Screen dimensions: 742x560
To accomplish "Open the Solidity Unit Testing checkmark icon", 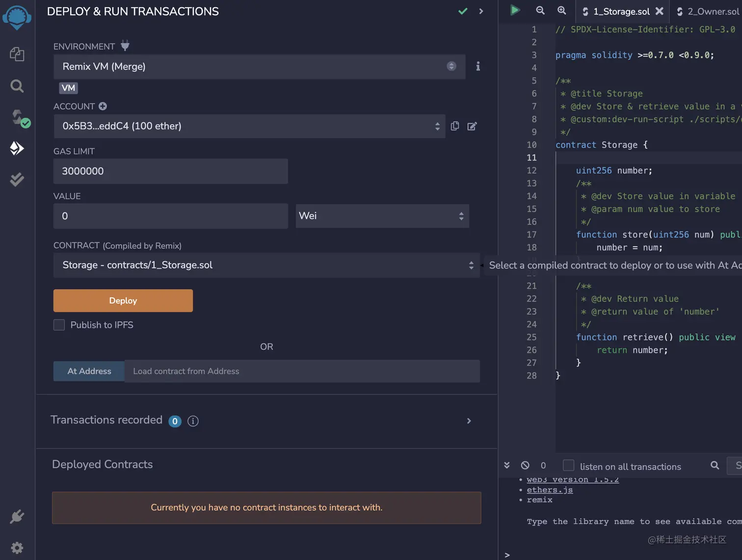I will point(17,180).
